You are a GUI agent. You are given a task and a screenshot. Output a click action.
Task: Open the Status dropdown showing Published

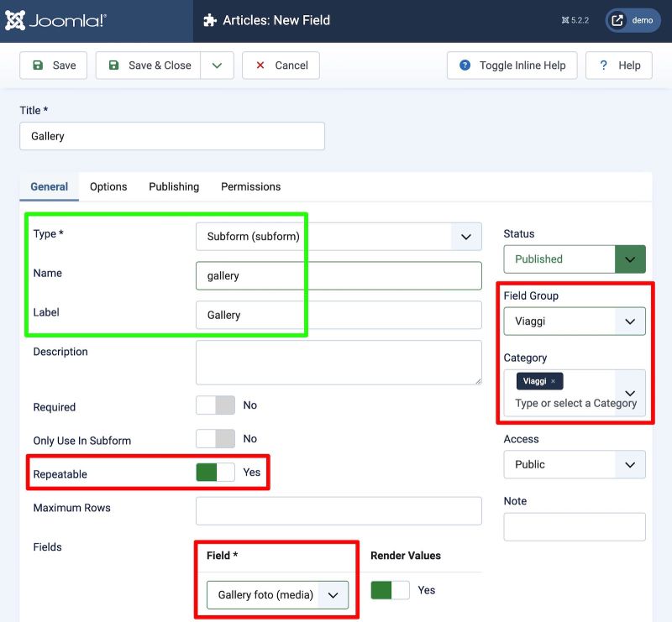[x=575, y=259]
